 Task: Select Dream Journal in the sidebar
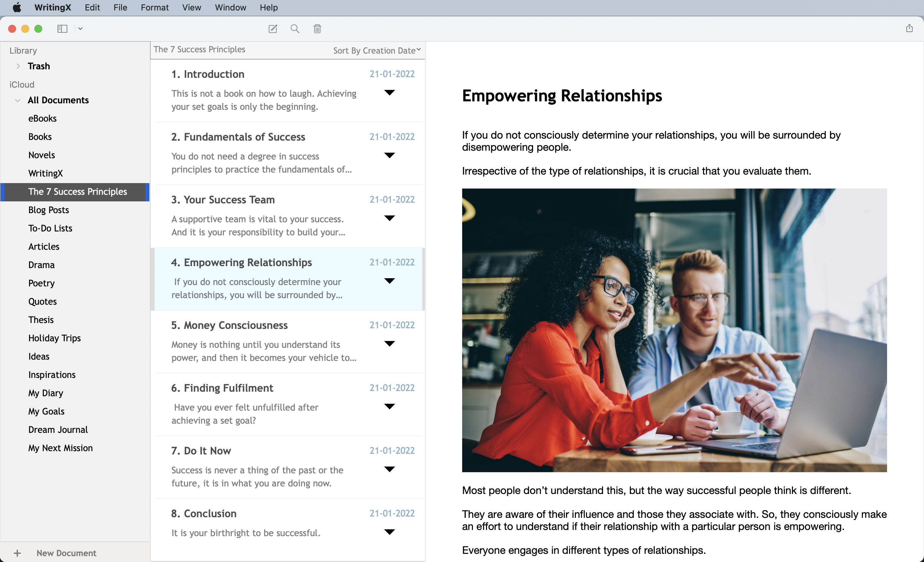pos(58,430)
